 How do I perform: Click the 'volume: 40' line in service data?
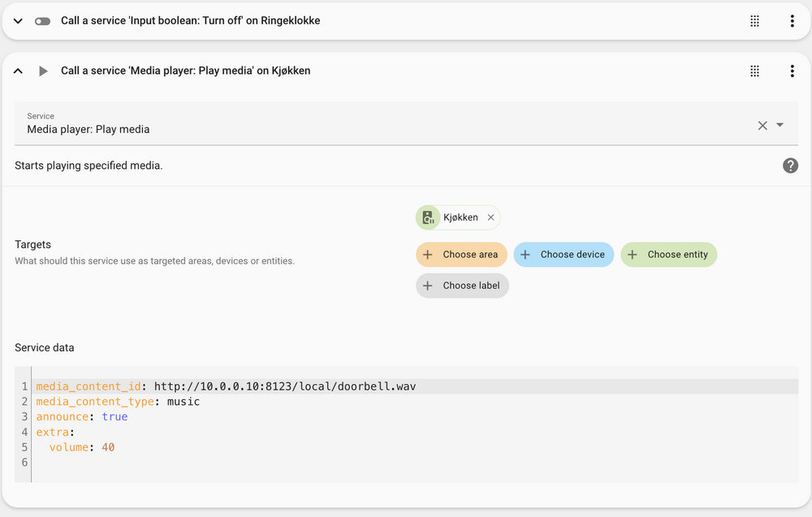click(81, 447)
